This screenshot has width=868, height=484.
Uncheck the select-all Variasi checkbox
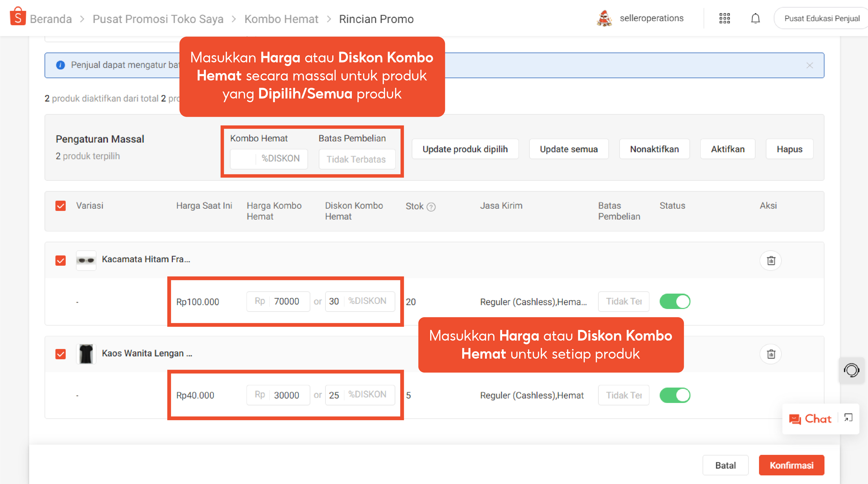tap(61, 206)
